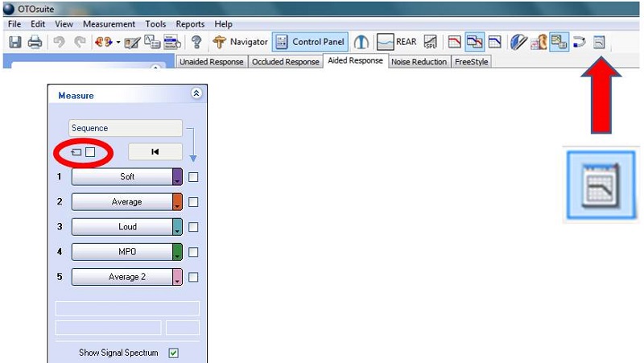The width and height of the screenshot is (644, 363).
Task: Start the Average measurement
Action: tap(122, 201)
